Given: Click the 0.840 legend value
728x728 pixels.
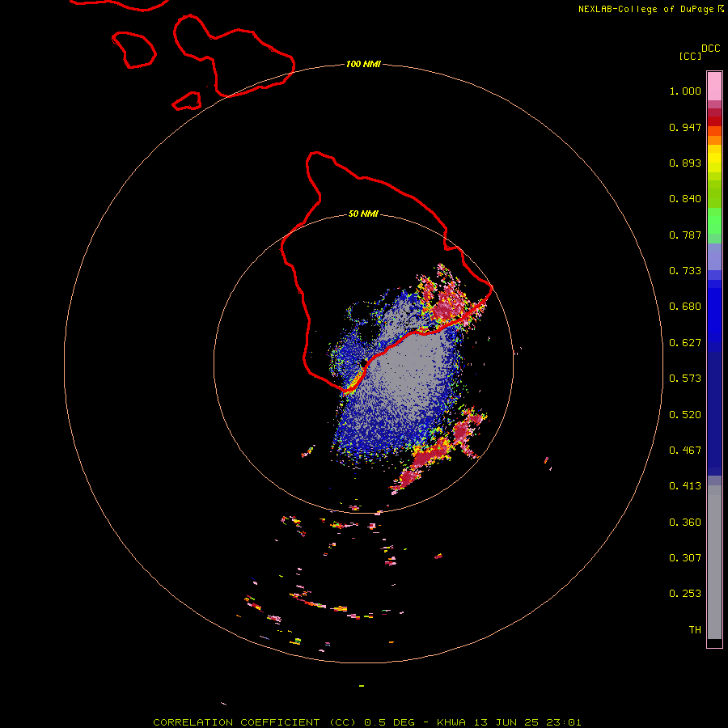Looking at the screenshot, I should click(685, 199).
